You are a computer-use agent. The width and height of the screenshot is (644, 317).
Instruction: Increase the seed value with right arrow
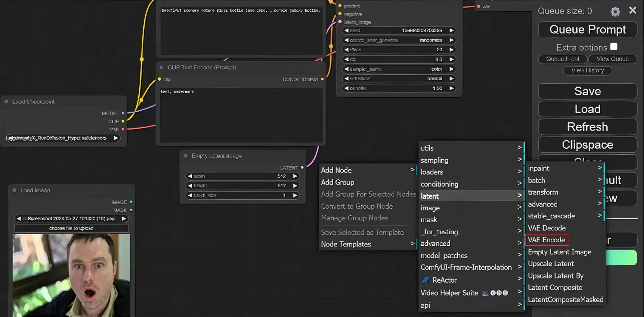coord(451,30)
